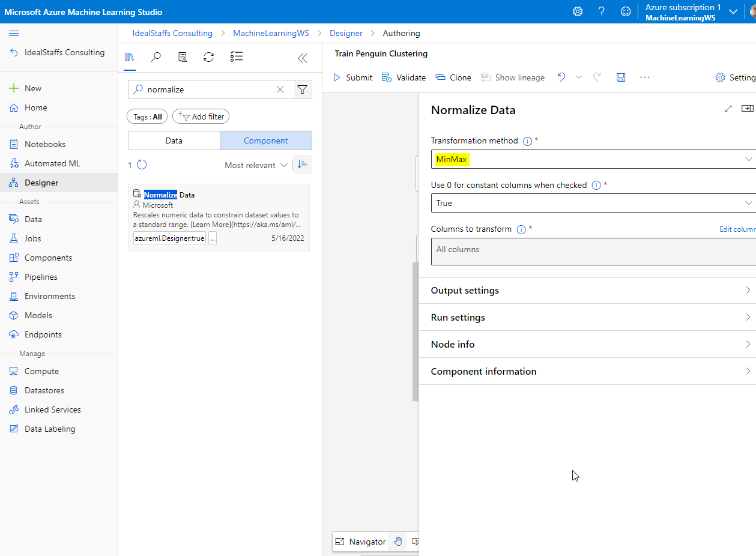Viewport: 756px width, 556px height.
Task: Click the Undo arrow in toolbar
Action: [x=561, y=77]
